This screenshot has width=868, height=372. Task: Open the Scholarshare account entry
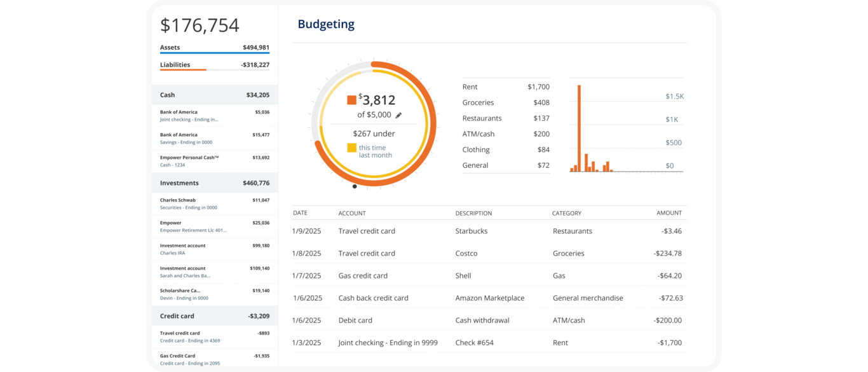[x=214, y=294]
